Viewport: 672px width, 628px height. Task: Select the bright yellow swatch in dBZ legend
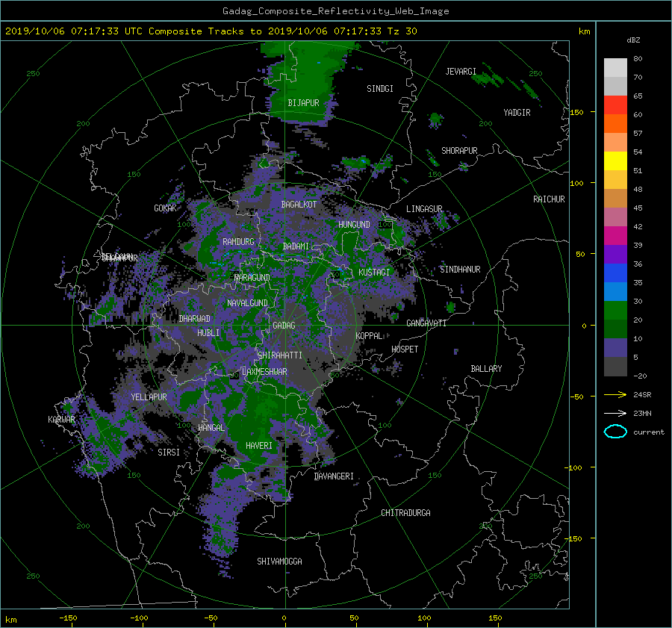pyautogui.click(x=615, y=161)
